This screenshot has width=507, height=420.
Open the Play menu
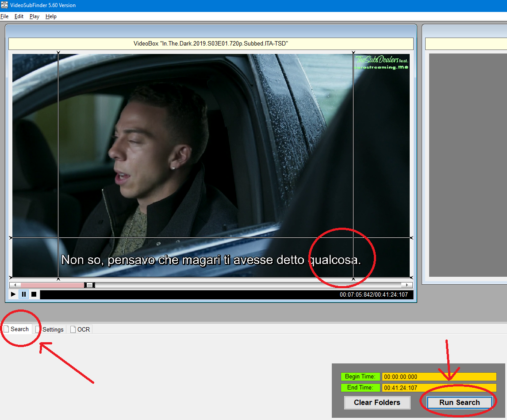pyautogui.click(x=34, y=16)
